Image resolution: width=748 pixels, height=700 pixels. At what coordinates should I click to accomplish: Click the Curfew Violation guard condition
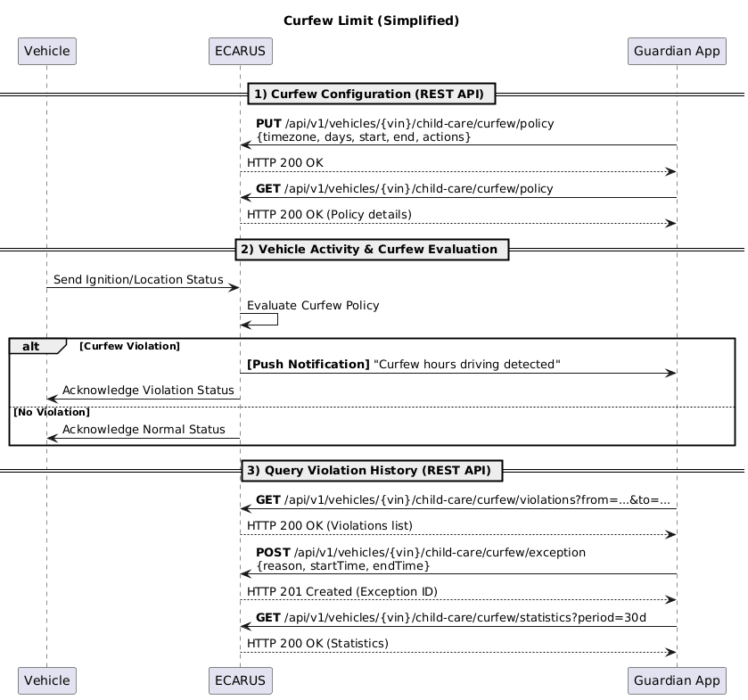[129, 346]
